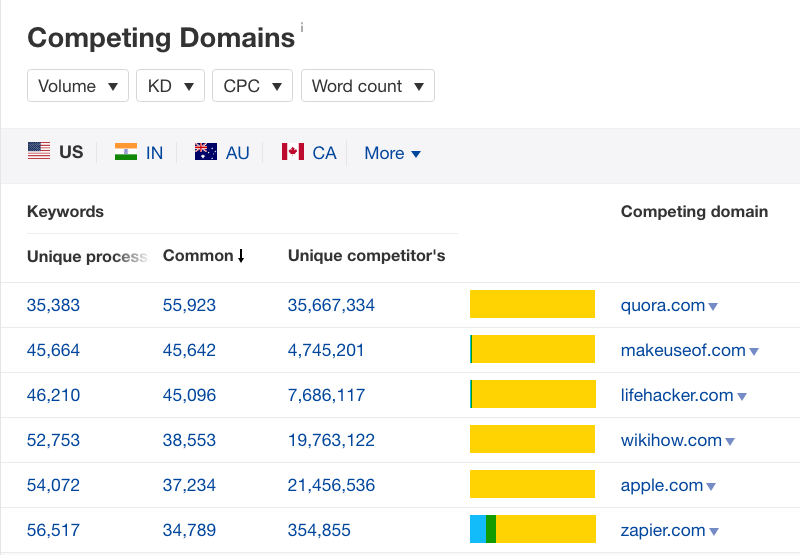The image size is (800, 555).
Task: Expand the More countries dropdown
Action: click(392, 153)
